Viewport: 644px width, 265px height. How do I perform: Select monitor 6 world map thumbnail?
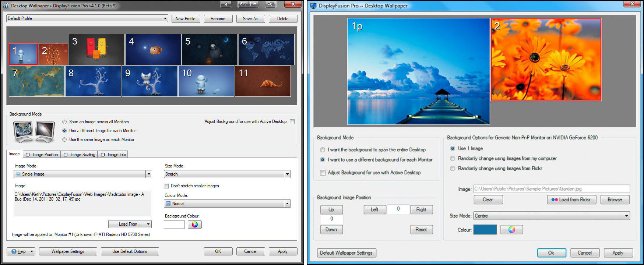click(x=267, y=50)
